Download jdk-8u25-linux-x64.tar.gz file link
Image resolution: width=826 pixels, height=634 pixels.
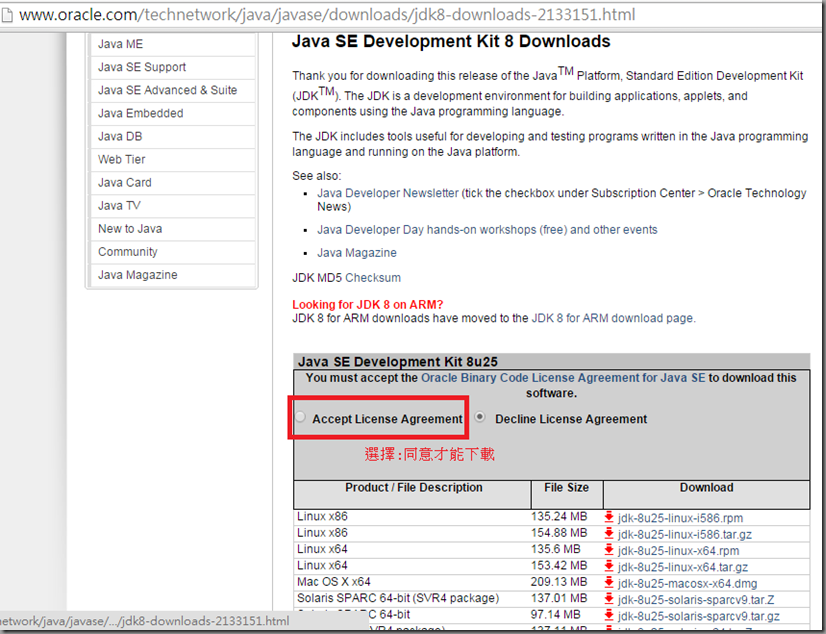point(683,567)
